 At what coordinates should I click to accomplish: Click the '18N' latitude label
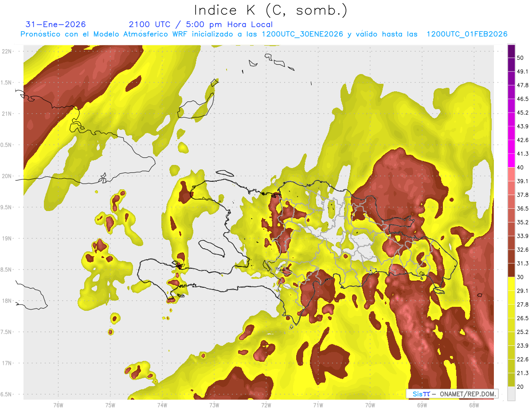pos(7,301)
